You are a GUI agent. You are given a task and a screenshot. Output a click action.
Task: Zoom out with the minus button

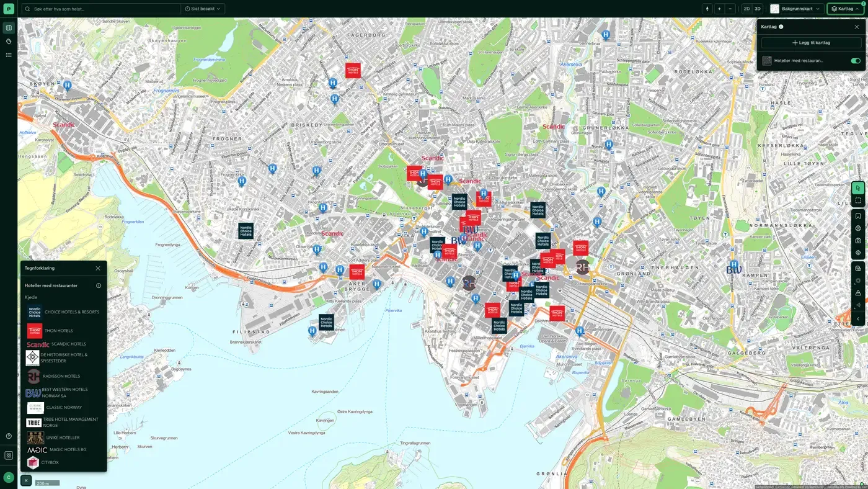tap(730, 9)
